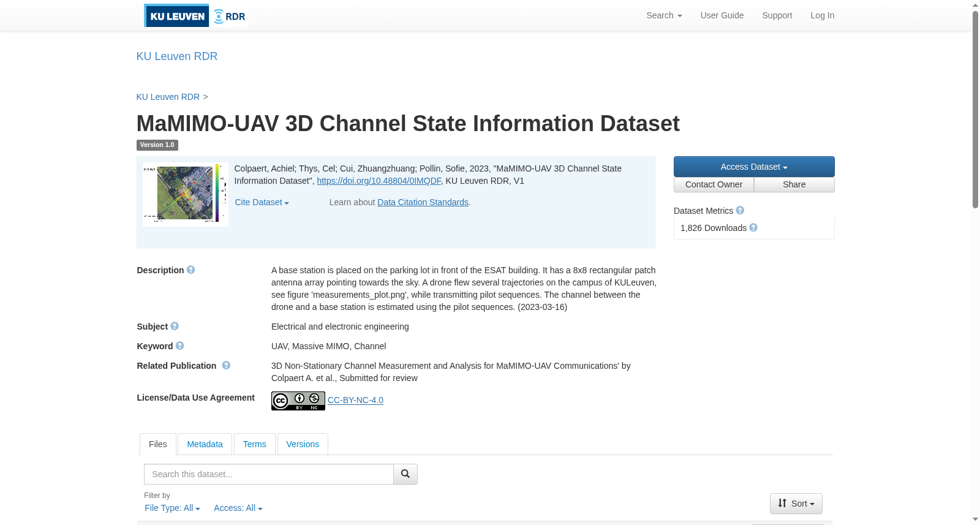The width and height of the screenshot is (980, 525).
Task: Switch to the Terms tab
Action: click(x=254, y=444)
